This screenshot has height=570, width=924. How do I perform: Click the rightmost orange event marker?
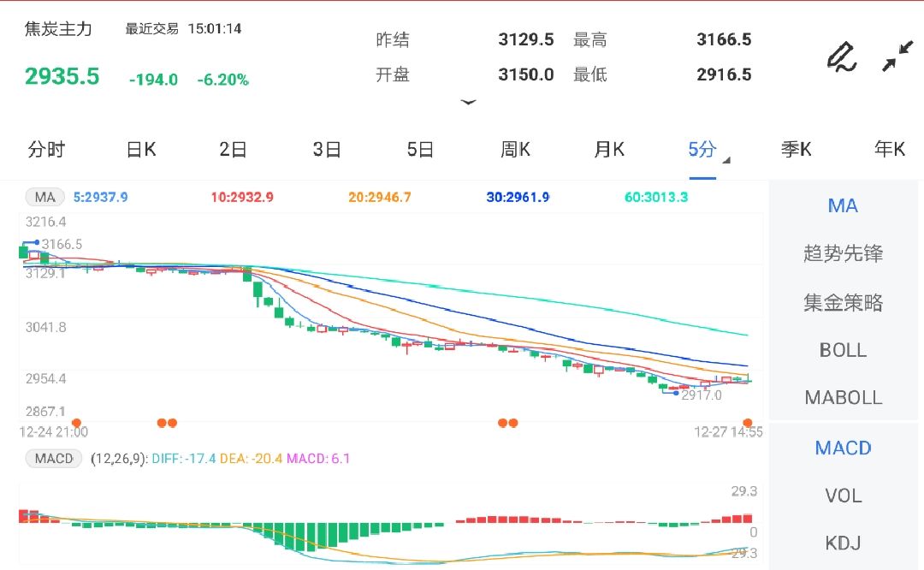pos(747,423)
